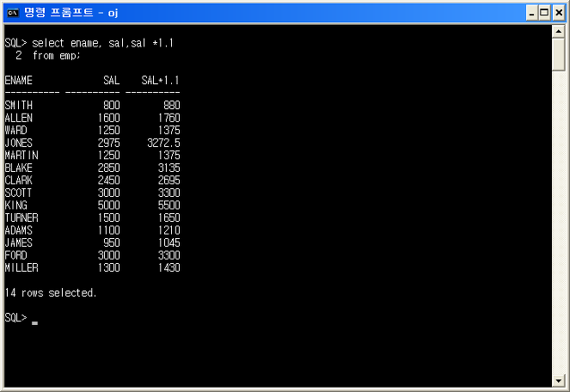Click the SAL column header
This screenshot has height=392, width=570.
[x=111, y=80]
